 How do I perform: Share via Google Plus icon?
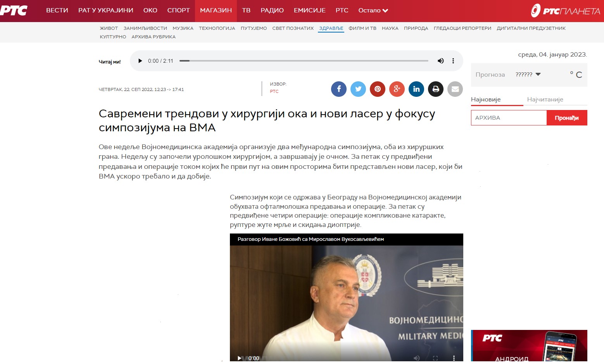[x=397, y=89]
